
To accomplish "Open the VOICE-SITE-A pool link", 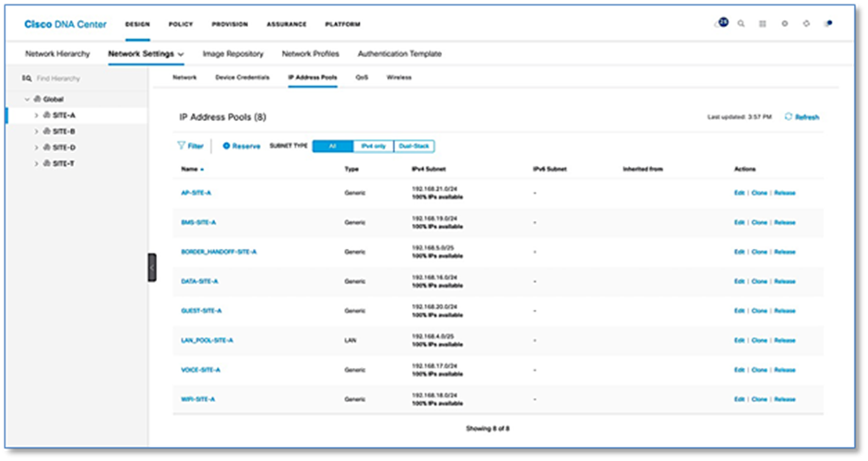I will [x=200, y=370].
